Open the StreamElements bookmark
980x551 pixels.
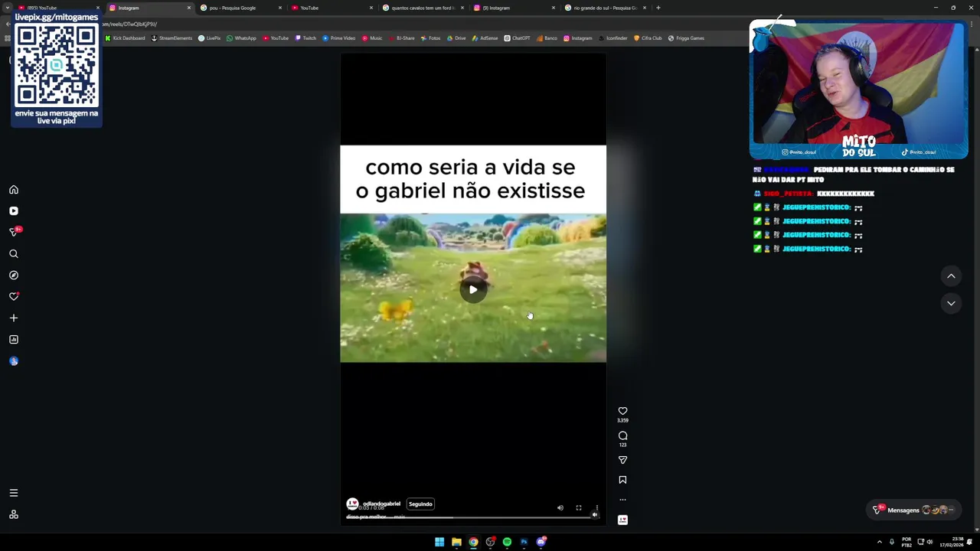point(172,38)
